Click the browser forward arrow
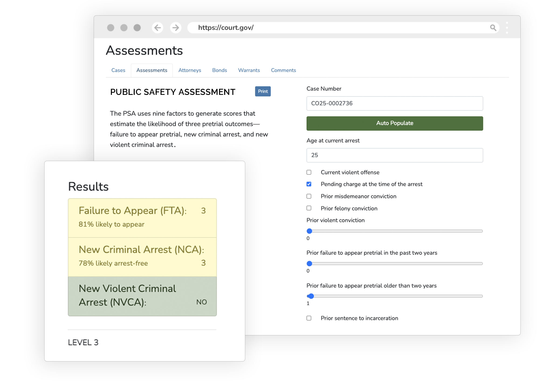537x392 pixels. [x=176, y=28]
